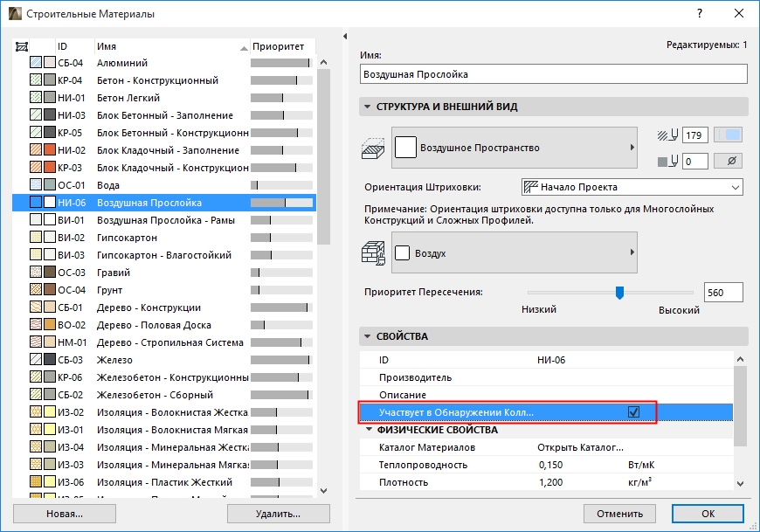Click Новая... button

point(65,514)
